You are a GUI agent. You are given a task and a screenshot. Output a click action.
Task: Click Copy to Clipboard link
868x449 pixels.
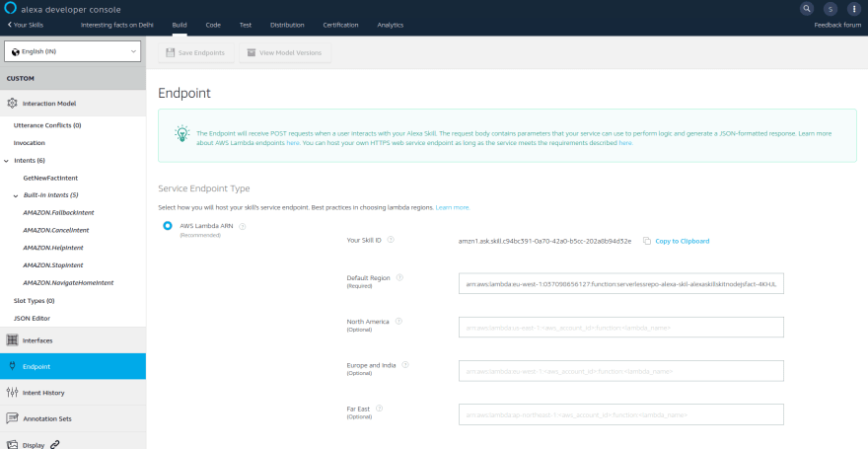point(682,241)
